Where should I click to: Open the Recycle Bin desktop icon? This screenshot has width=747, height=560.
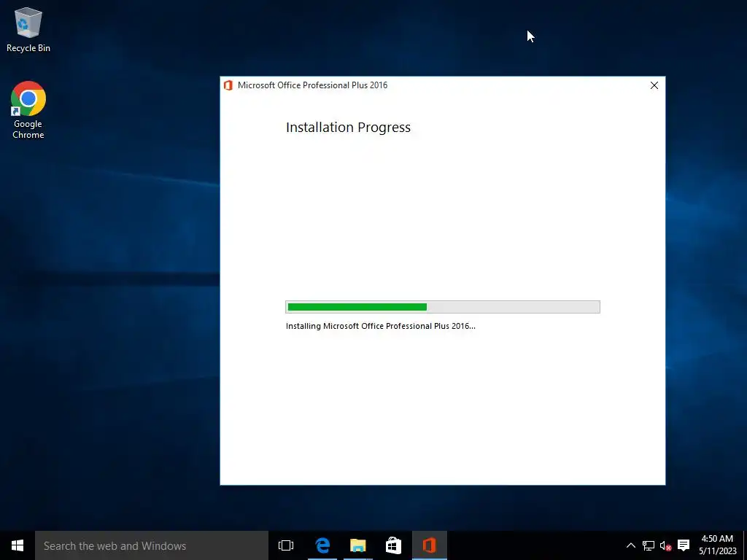click(x=28, y=29)
